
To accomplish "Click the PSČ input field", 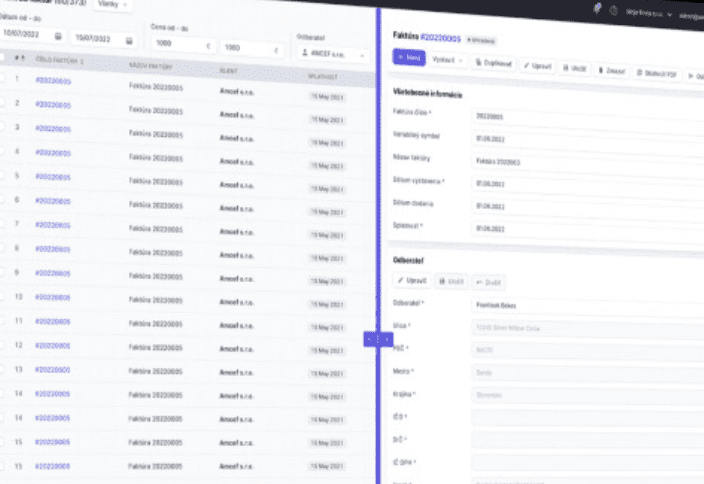I will (587, 350).
